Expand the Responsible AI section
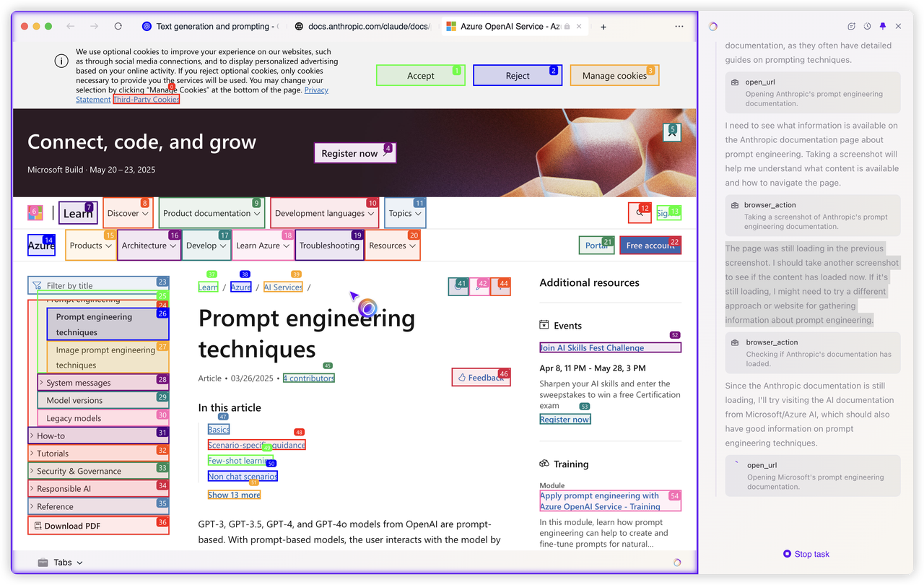 (98, 488)
